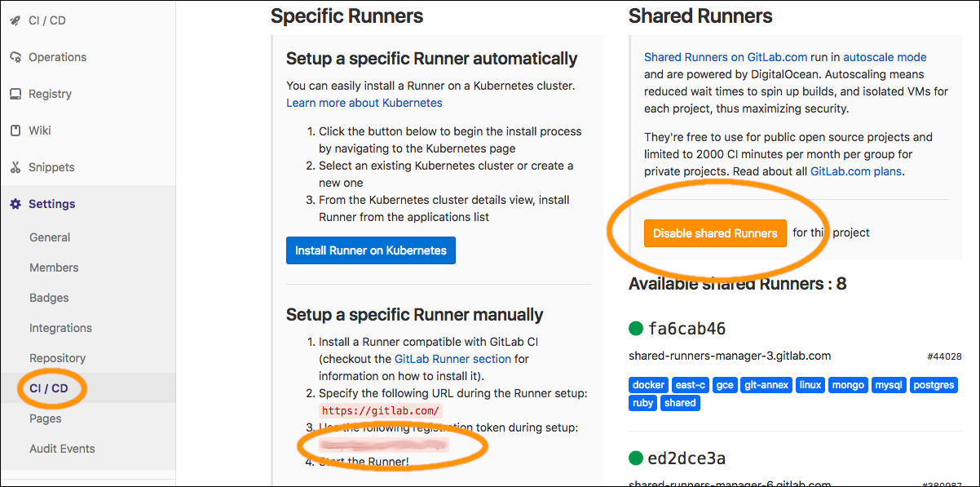
Task: Click Specific Runners heading
Action: [347, 15]
